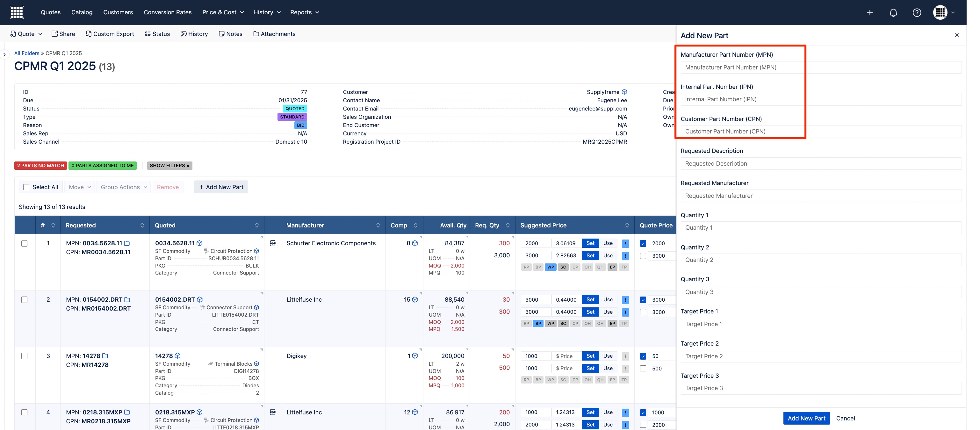Click folder icon beside MPN 14278
The image size is (980, 430).
(105, 356)
